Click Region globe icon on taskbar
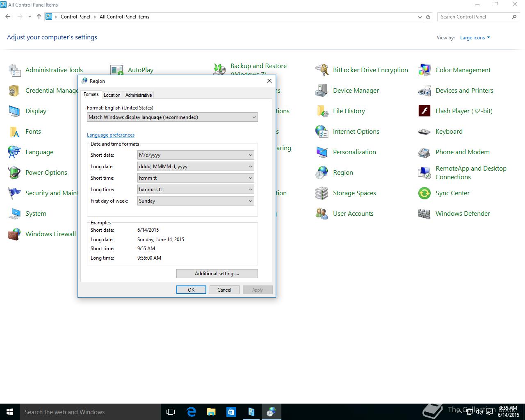This screenshot has width=525, height=420. click(x=271, y=412)
